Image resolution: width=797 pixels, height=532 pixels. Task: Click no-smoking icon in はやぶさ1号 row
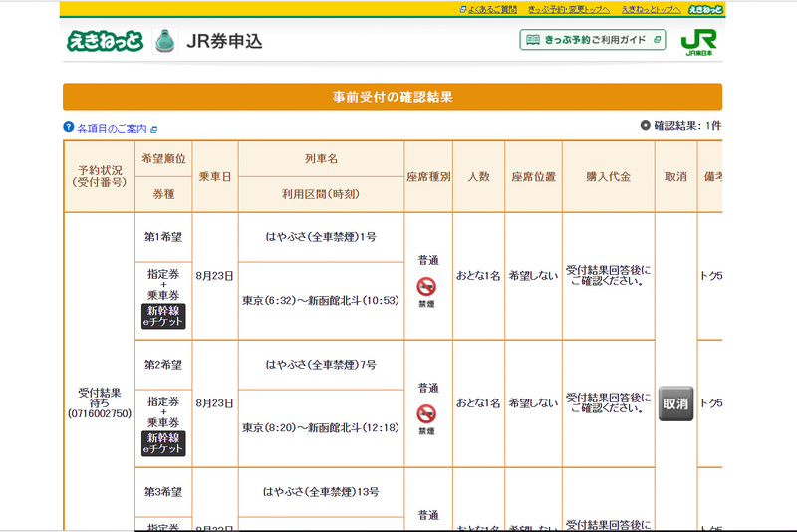[426, 287]
